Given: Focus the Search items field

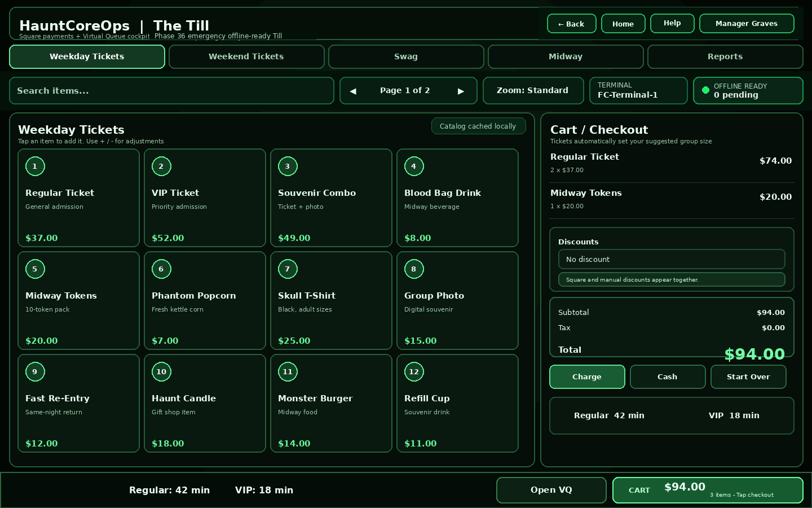Looking at the screenshot, I should [171, 91].
